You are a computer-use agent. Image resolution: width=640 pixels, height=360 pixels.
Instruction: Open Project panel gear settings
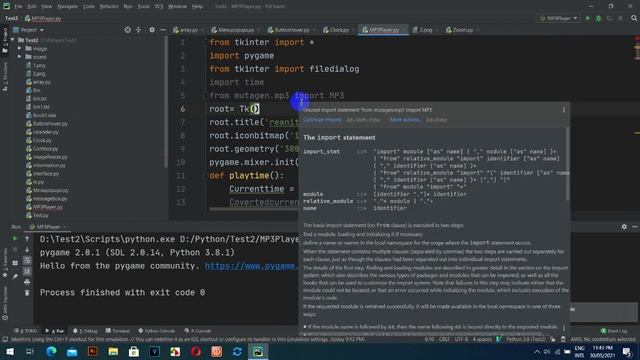point(152,30)
